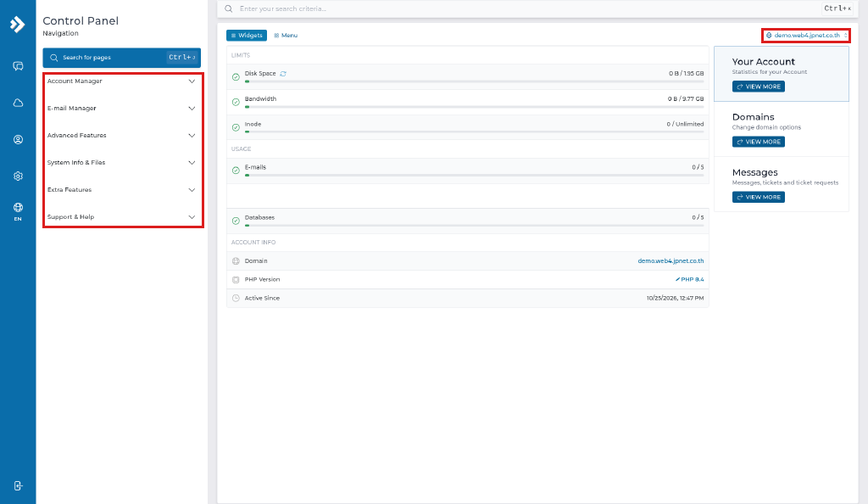Open the user profile icon in sidebar
The width and height of the screenshot is (868, 504).
(x=18, y=139)
